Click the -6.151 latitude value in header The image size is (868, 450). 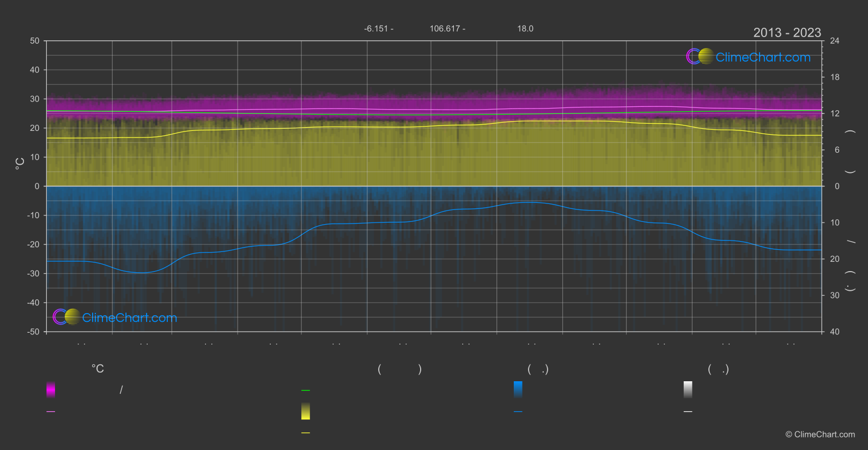(x=378, y=29)
